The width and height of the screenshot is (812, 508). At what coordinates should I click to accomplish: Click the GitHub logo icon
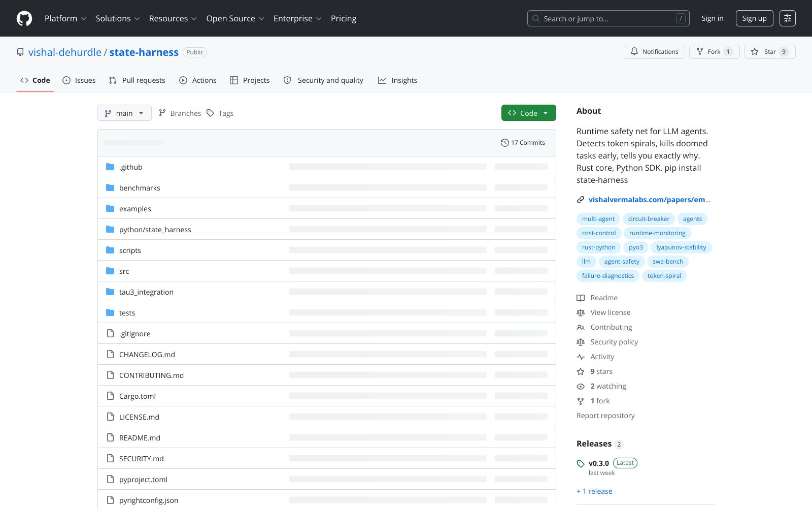pos(24,18)
